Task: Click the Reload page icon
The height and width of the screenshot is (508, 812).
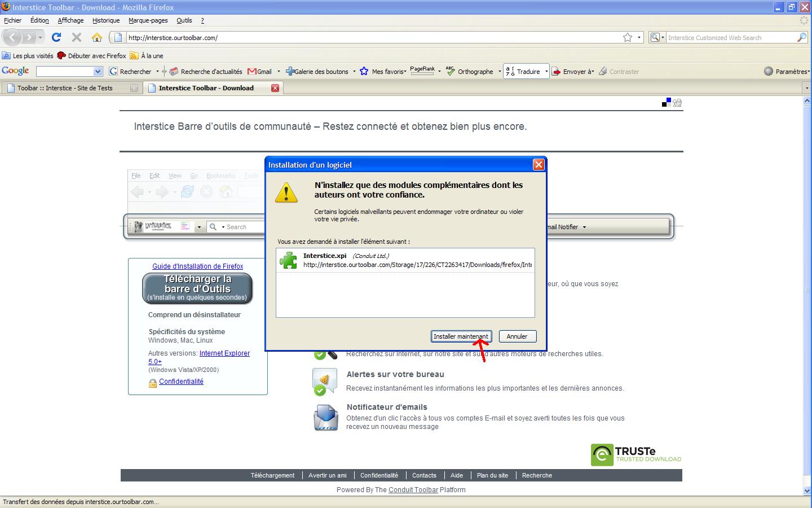Action: tap(56, 37)
